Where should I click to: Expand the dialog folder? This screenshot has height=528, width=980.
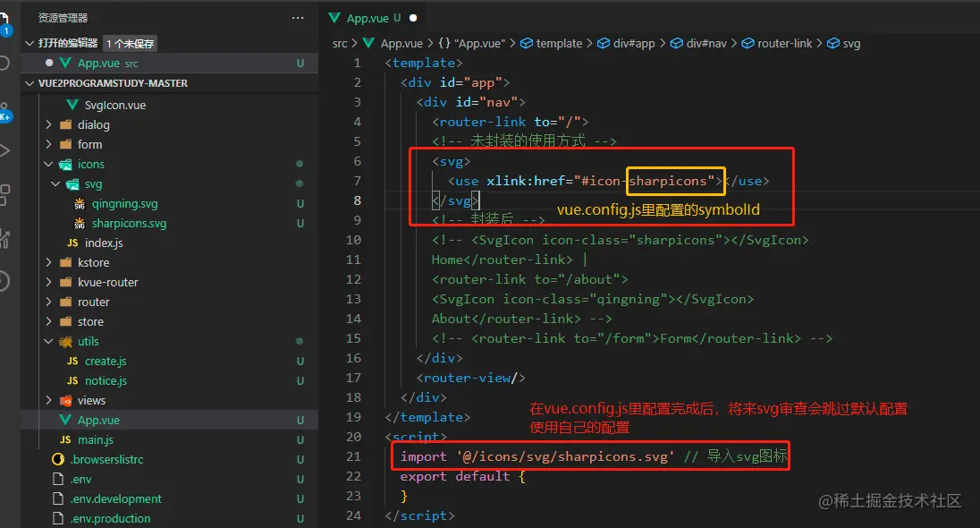coord(49,124)
